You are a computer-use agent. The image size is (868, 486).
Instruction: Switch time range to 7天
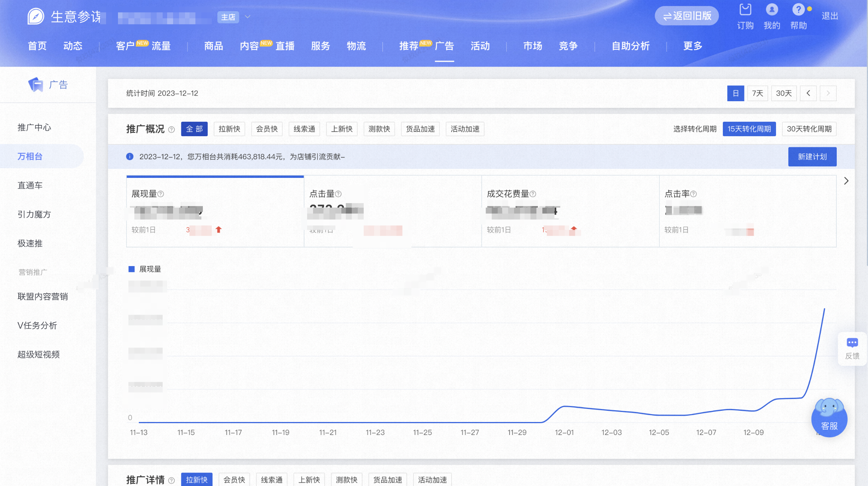(x=757, y=93)
